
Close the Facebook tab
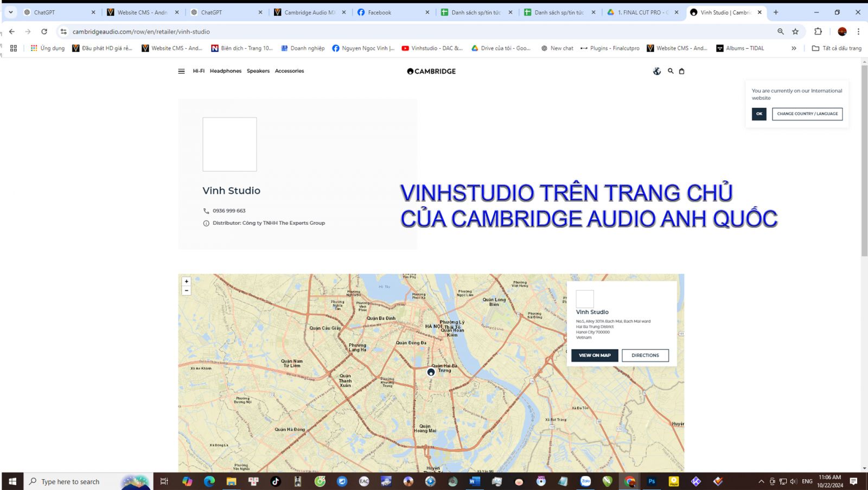pyautogui.click(x=427, y=12)
